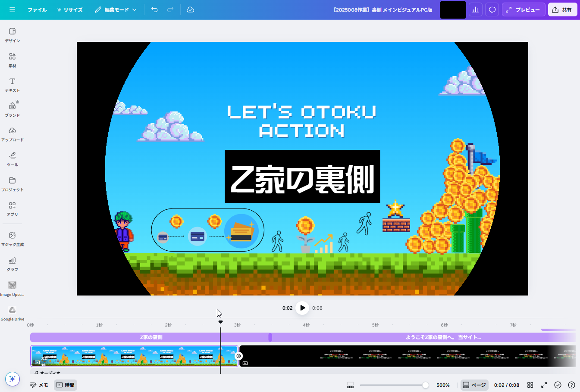Enter fullscreen presentation mode
Viewport: 580px width, 392px height.
tap(544, 385)
